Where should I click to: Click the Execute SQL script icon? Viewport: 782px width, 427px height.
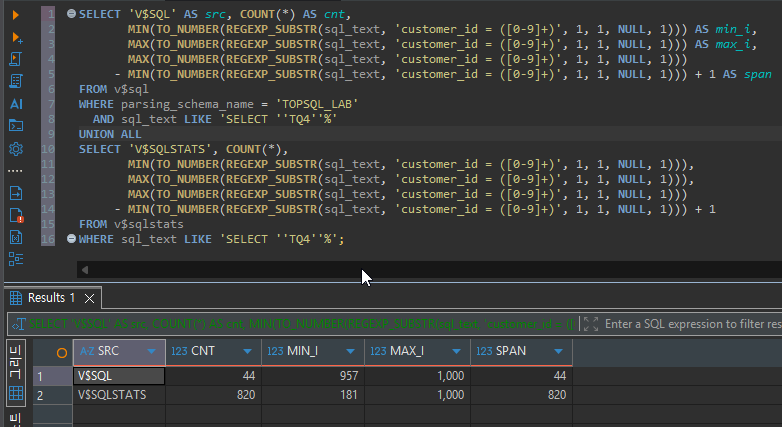pyautogui.click(x=15, y=59)
